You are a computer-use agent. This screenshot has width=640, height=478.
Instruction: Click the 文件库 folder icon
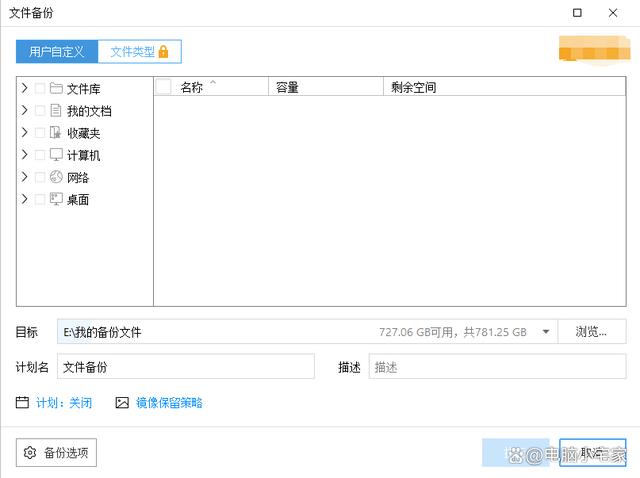56,88
